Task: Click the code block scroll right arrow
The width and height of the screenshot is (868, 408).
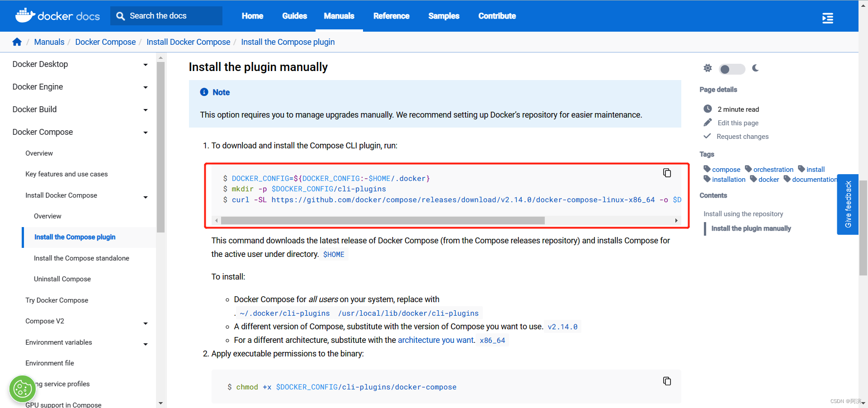Action: pyautogui.click(x=676, y=220)
